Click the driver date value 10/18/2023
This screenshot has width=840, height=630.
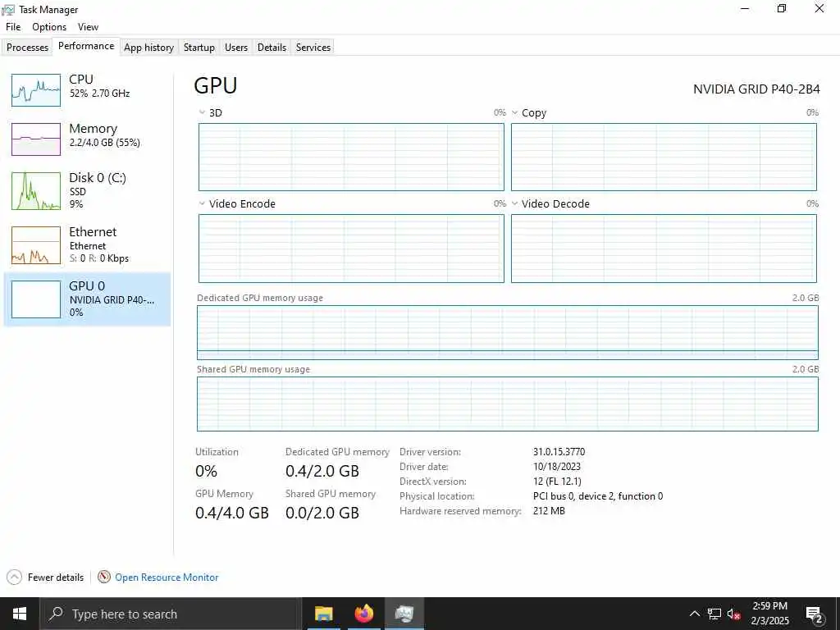click(557, 467)
